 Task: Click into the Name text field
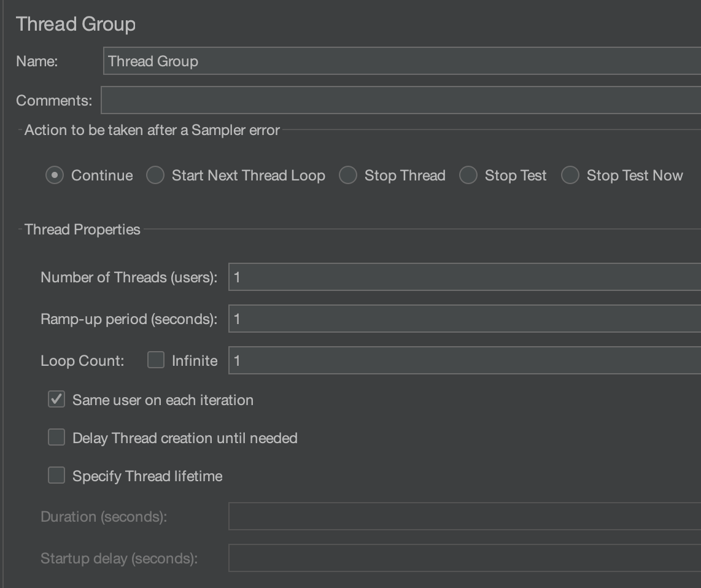(402, 61)
